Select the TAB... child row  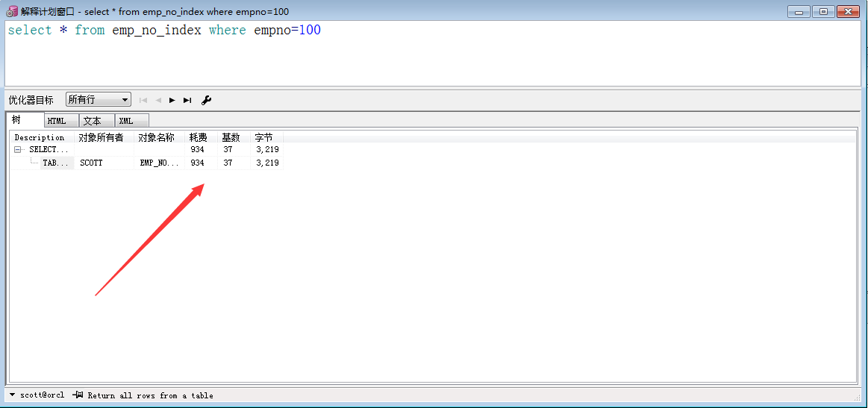tap(57, 163)
